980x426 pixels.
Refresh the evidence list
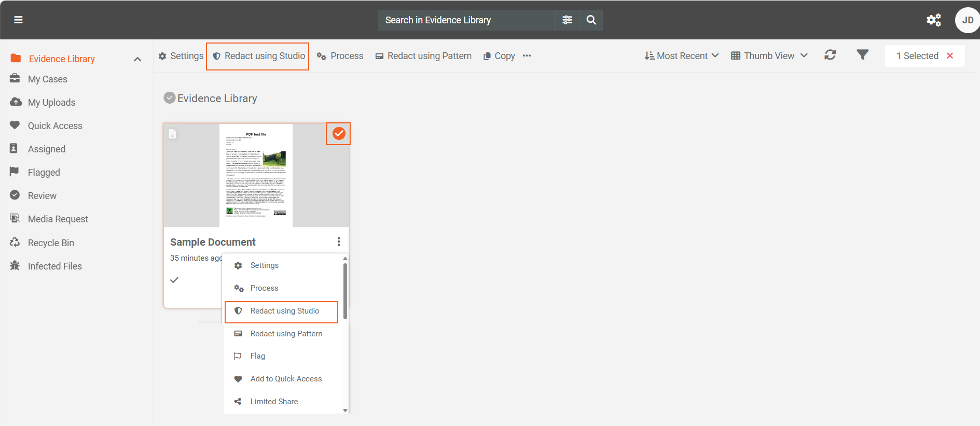click(x=830, y=55)
